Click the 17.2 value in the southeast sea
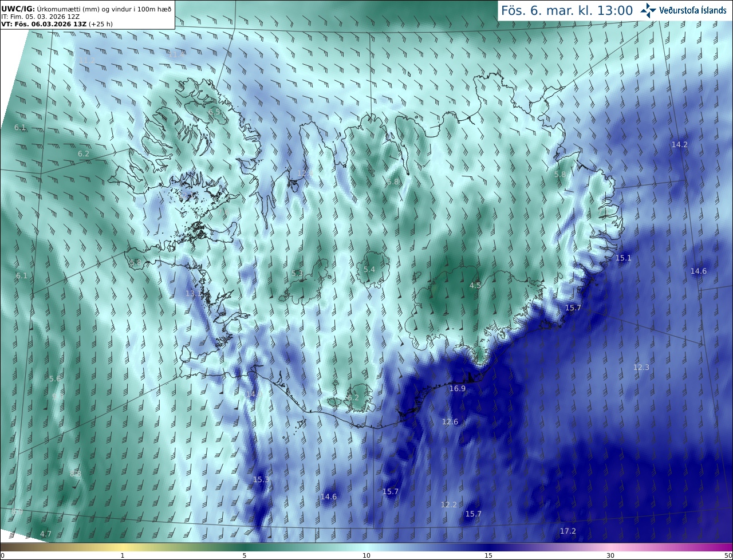This screenshot has width=733, height=560. [x=568, y=531]
